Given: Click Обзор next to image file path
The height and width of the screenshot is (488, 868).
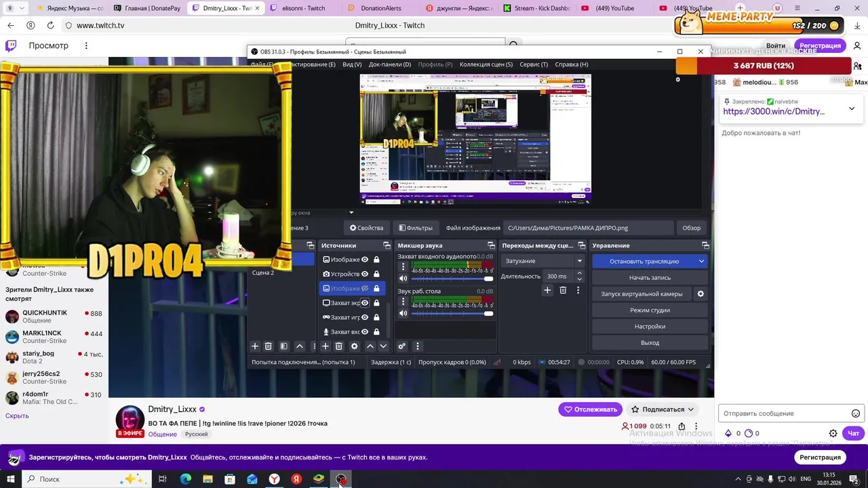Looking at the screenshot, I should pyautogui.click(x=692, y=228).
